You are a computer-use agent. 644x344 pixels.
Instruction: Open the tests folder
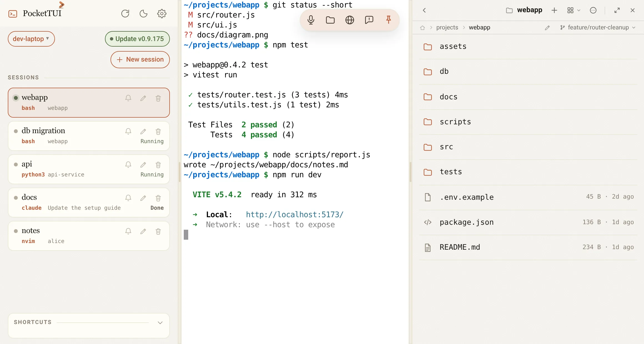coord(528,172)
